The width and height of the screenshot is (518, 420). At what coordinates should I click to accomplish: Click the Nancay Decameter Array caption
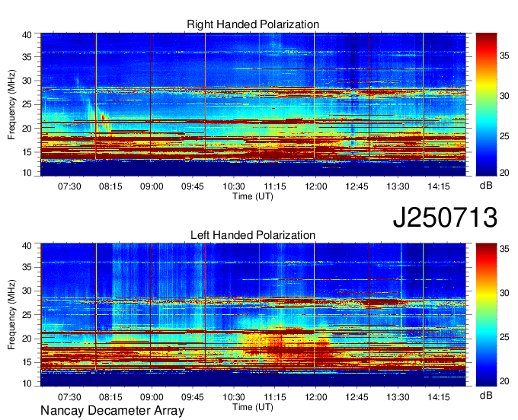pos(112,411)
